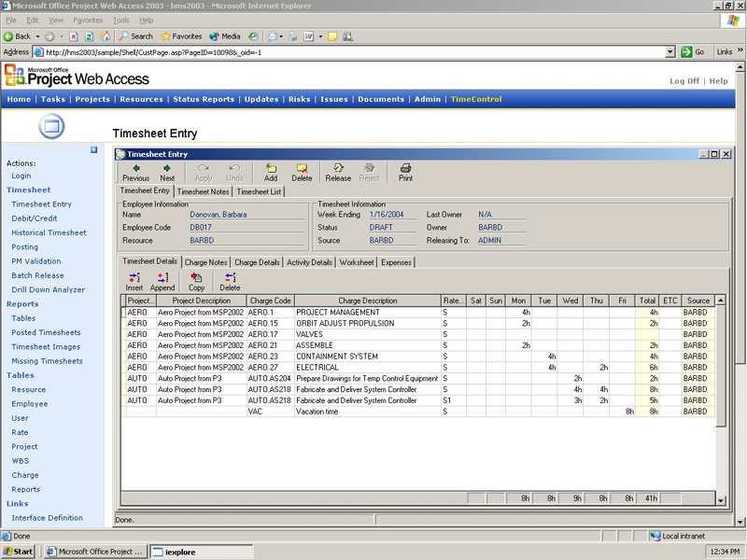Open the File menu
Viewport: 747px width, 560px height.
click(x=10, y=21)
